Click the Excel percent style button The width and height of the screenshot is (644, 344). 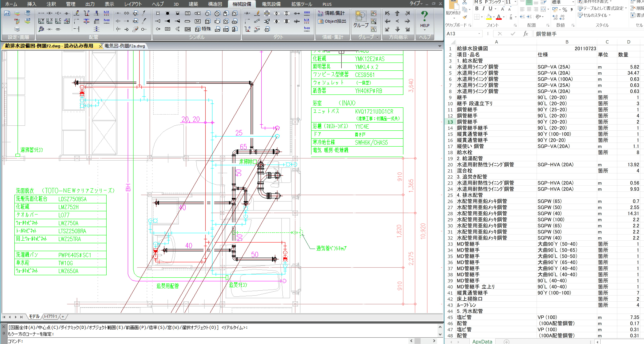(565, 10)
